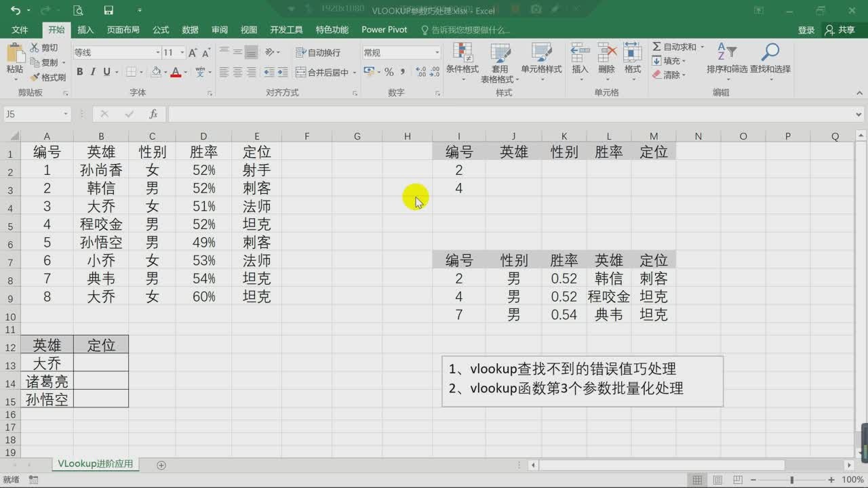Viewport: 868px width, 488px height.
Task: Click the font color red A button
Action: coord(176,72)
